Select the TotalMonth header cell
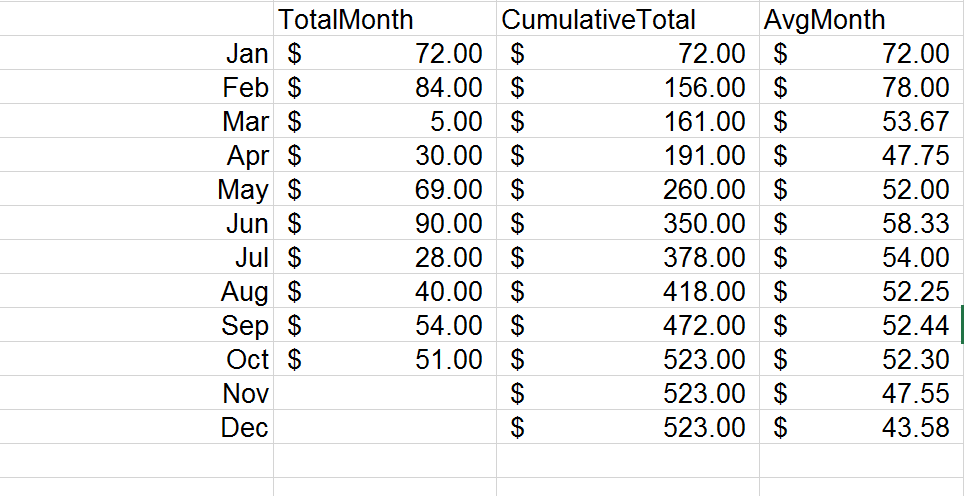Viewport: 964px width, 496px height. [385, 18]
